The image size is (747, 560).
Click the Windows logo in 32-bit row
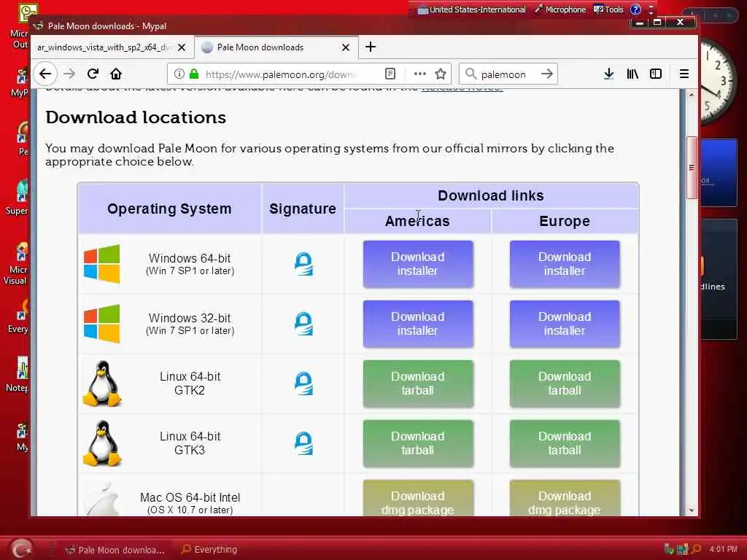coord(101,324)
